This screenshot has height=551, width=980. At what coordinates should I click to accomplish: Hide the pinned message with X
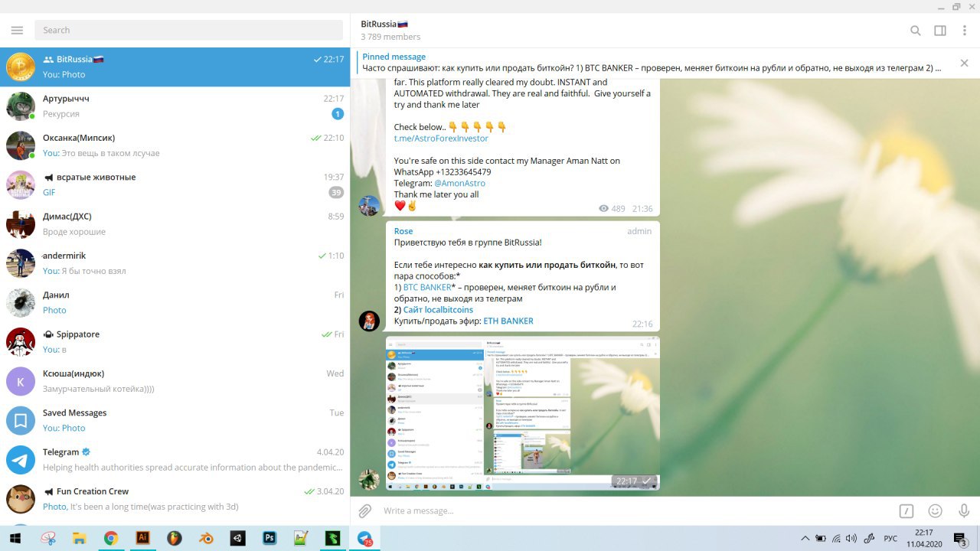964,63
